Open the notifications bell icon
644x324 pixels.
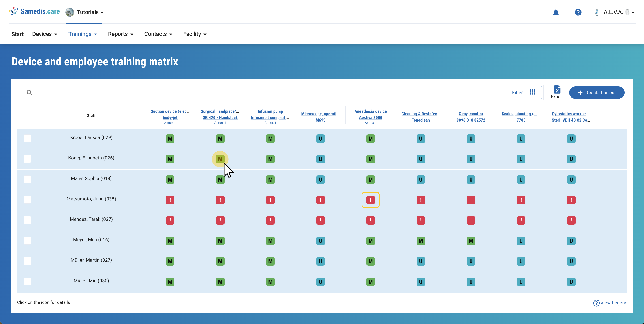[x=556, y=12]
